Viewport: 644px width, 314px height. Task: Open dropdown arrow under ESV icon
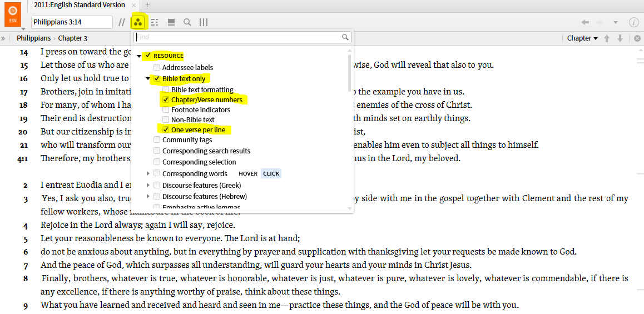pyautogui.click(x=23, y=29)
